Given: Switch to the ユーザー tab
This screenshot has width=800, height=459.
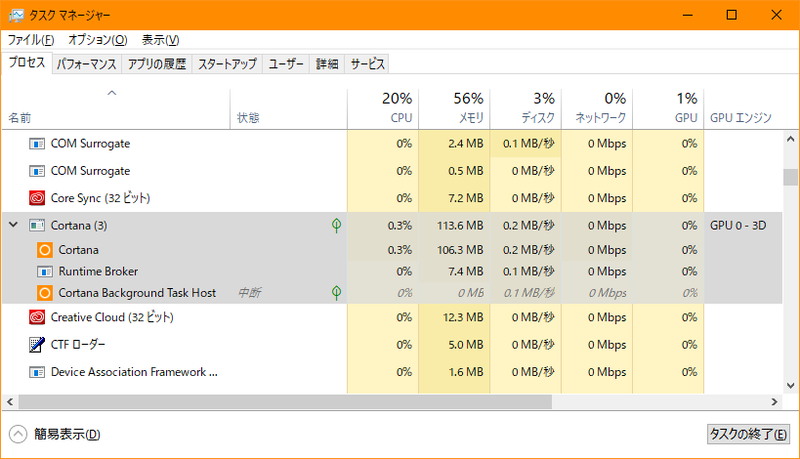Looking at the screenshot, I should tap(286, 64).
